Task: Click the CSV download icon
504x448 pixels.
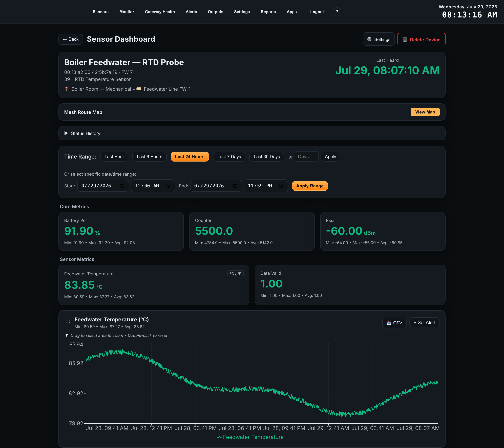Action: [x=389, y=323]
